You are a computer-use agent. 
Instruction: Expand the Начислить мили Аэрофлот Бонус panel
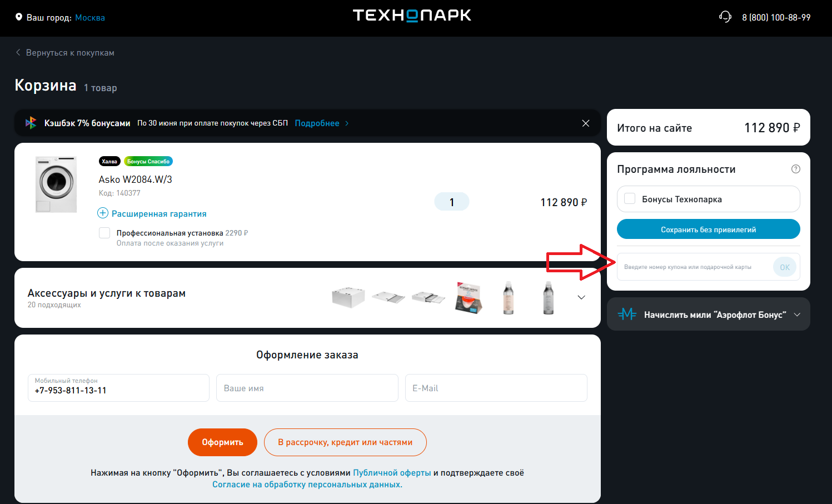[x=709, y=314]
